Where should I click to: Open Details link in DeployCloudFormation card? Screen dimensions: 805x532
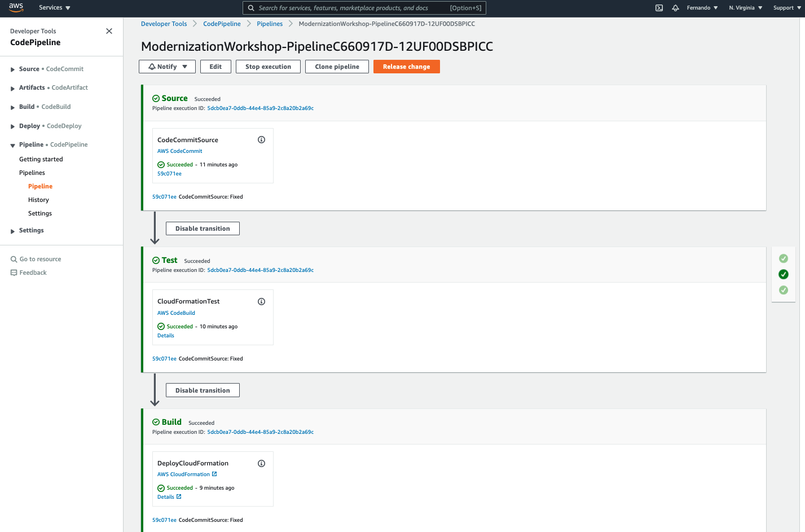pyautogui.click(x=165, y=497)
